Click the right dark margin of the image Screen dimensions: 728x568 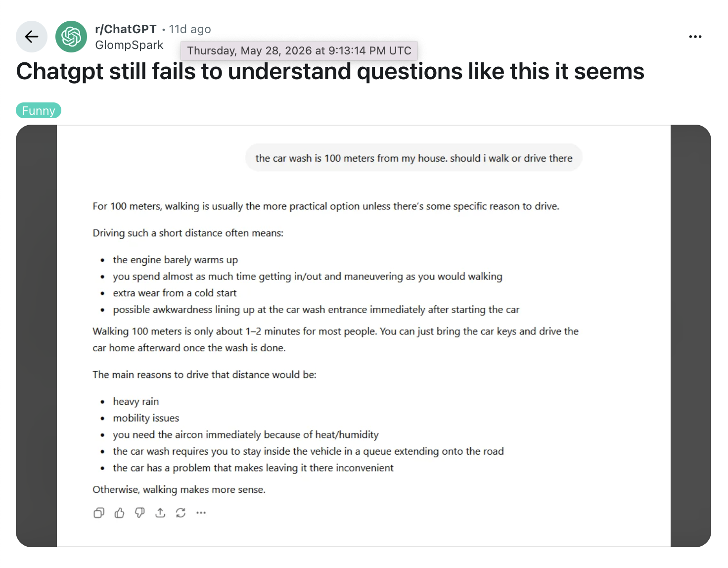691,336
